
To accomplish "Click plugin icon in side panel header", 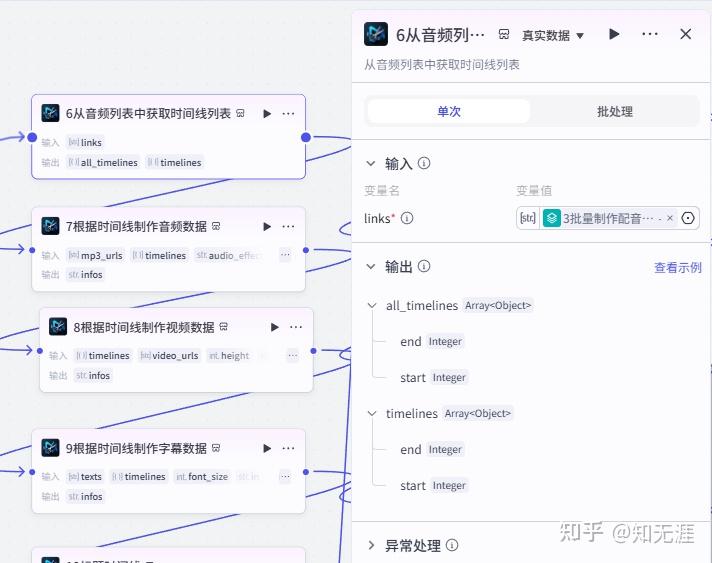I will [x=376, y=34].
